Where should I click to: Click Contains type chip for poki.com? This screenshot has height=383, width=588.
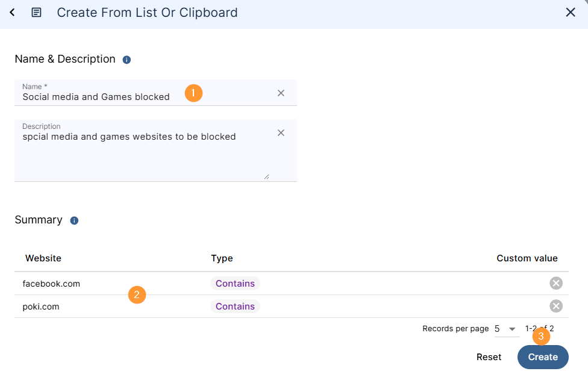(x=235, y=306)
